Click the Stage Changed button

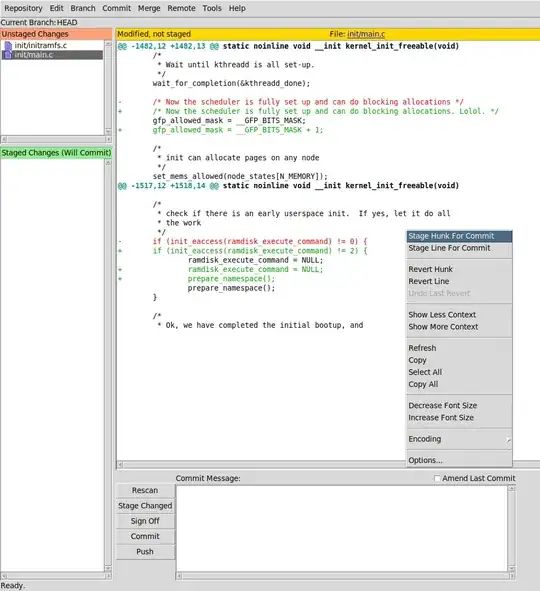[145, 506]
